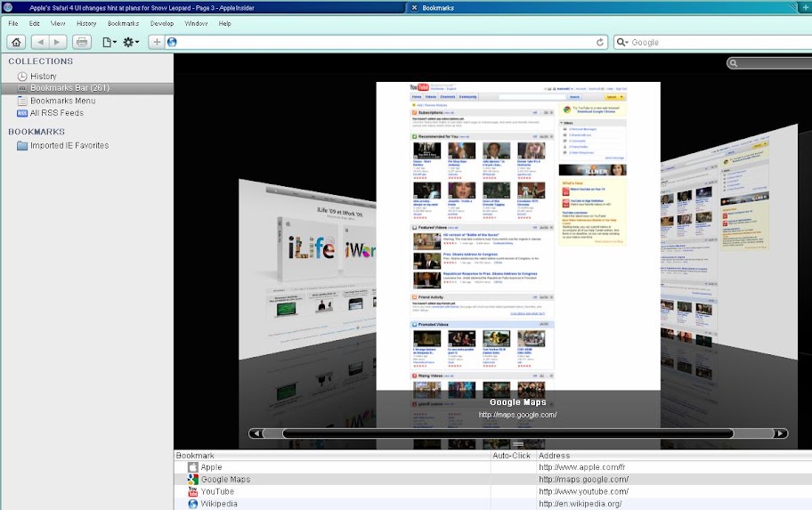Click the center YouTube page Cover Flow thumbnail
This screenshot has height=510, width=812.
[518, 236]
